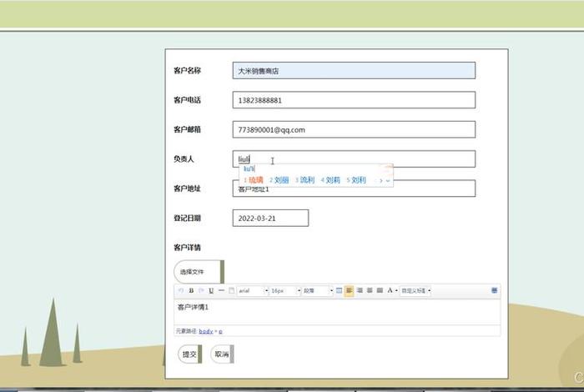Click the body link in element path
The width and height of the screenshot is (584, 392).
[x=205, y=331]
